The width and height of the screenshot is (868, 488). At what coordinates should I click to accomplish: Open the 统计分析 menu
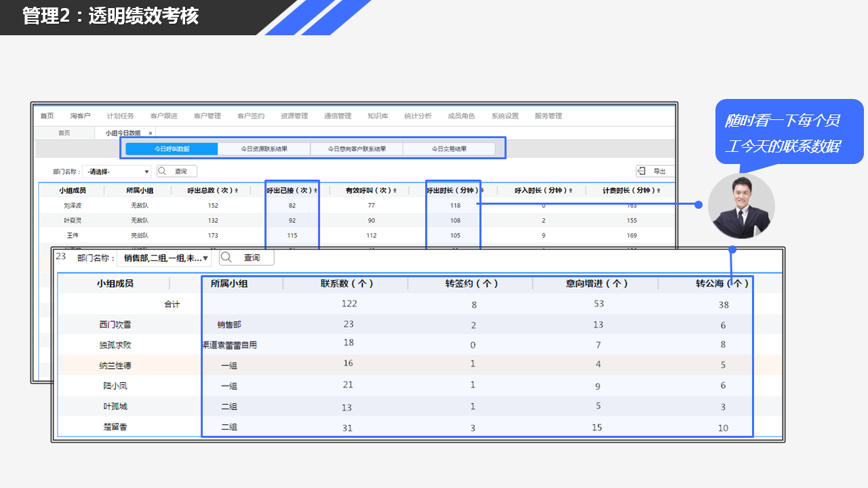418,116
